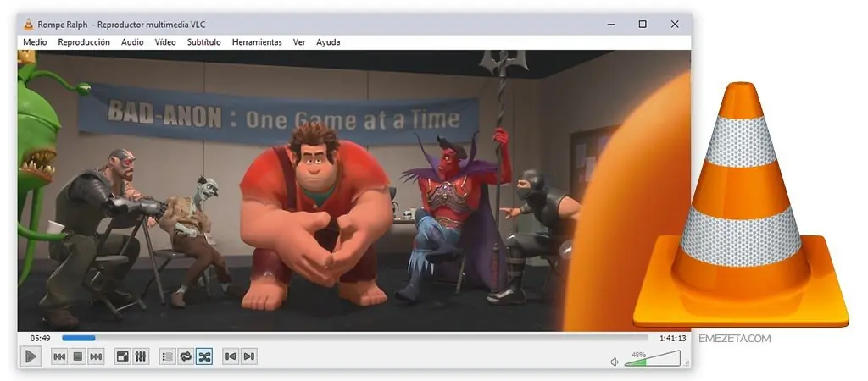
Task: Mute audio via speaker icon
Action: [x=614, y=362]
